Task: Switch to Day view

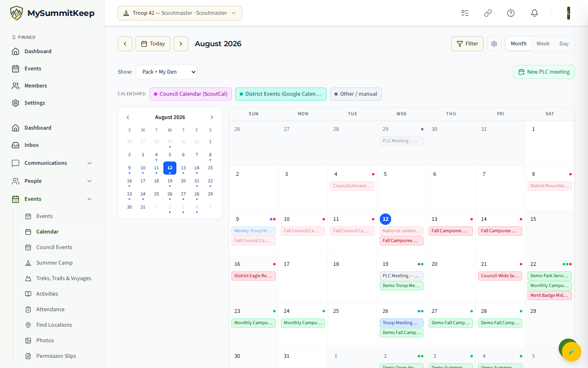Action: [564, 44]
